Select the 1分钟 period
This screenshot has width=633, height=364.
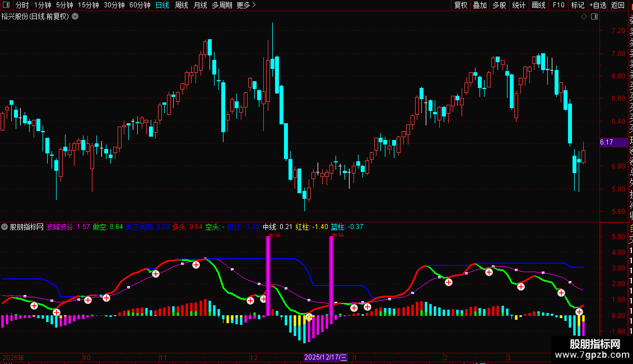(x=43, y=5)
